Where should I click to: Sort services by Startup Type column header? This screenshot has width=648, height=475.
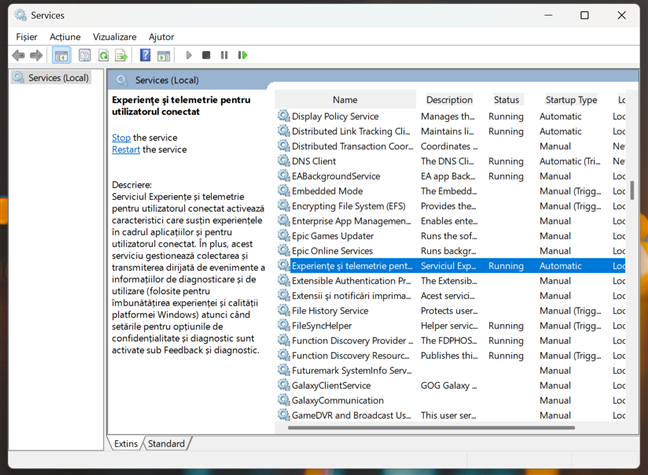pyautogui.click(x=570, y=100)
